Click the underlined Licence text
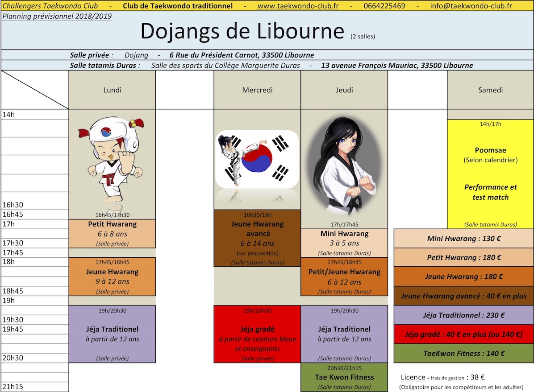 pyautogui.click(x=413, y=377)
